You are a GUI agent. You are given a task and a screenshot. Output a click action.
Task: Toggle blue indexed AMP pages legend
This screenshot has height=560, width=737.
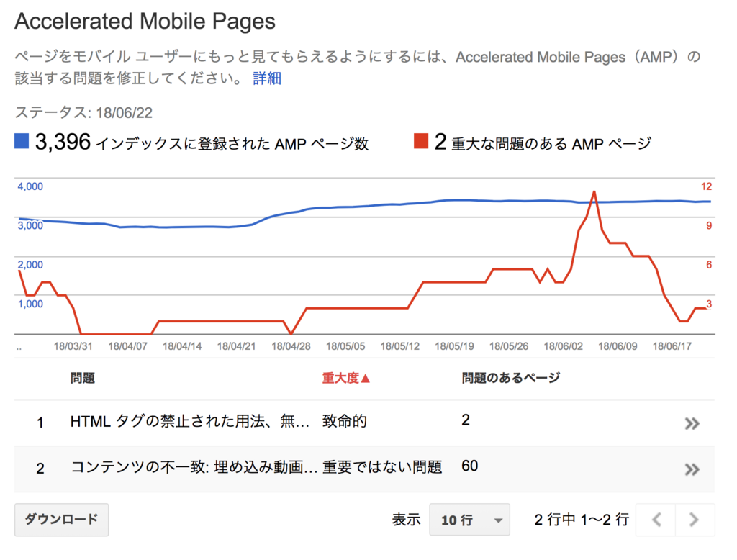[22, 140]
